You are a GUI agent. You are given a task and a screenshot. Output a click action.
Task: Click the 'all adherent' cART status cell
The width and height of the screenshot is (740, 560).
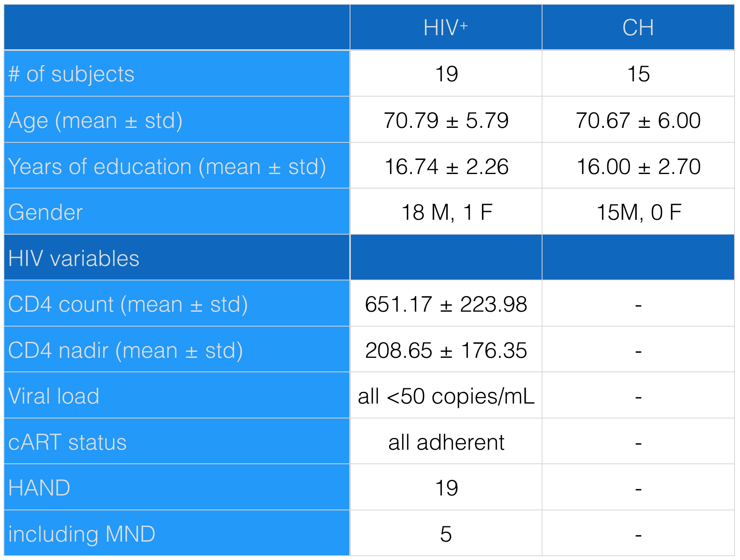click(446, 442)
